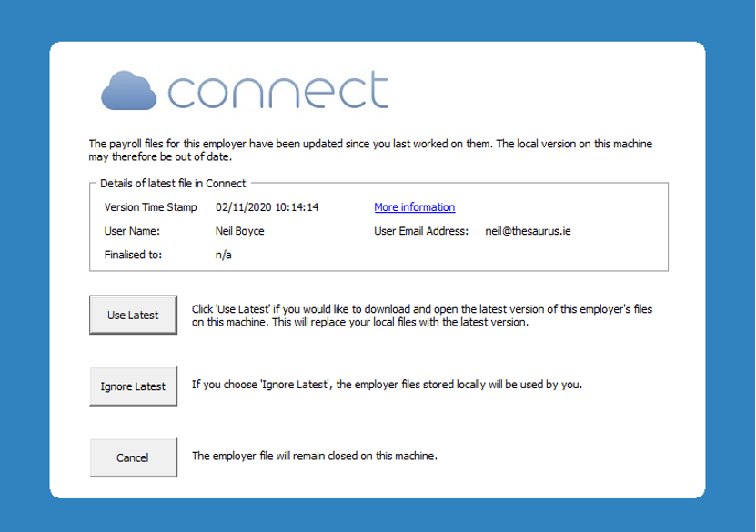Click the Ignore Latest explanation text
This screenshot has height=532, width=756.
point(386,384)
